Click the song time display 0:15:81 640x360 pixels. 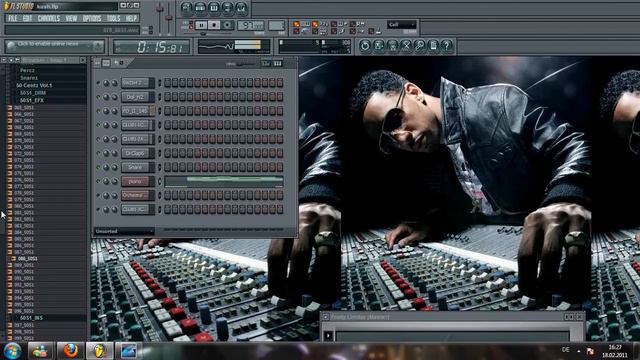pyautogui.click(x=151, y=47)
